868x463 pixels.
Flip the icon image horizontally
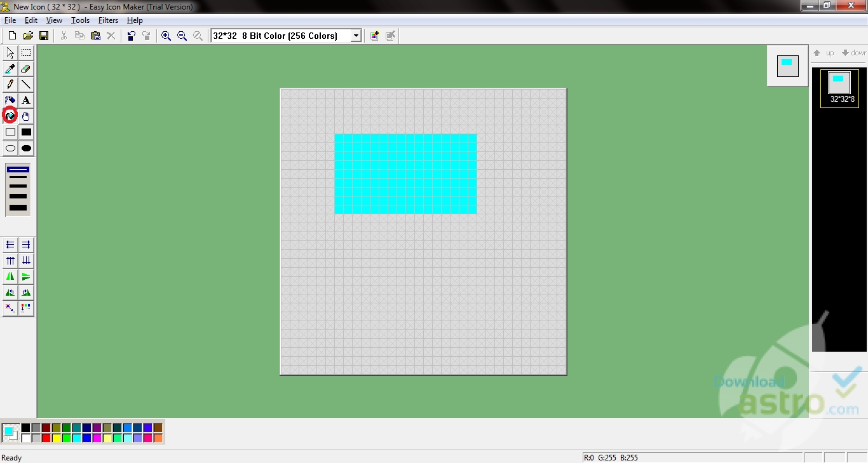click(10, 276)
